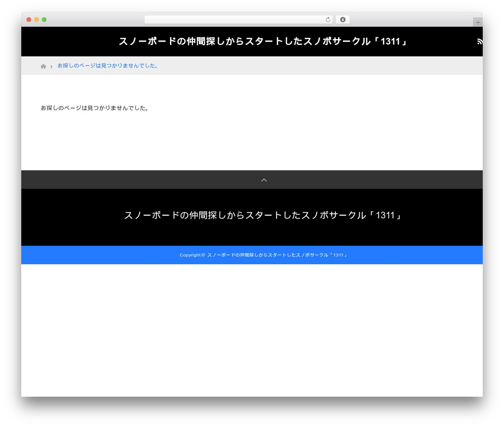Add a new browser tab

tap(478, 22)
